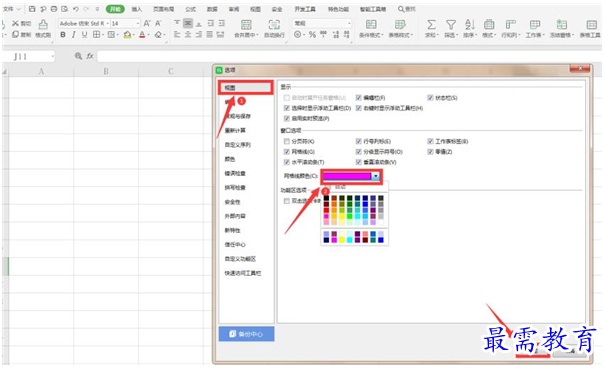The image size is (605, 371).
Task: Open the 求和 sum sigma tool
Action: pyautogui.click(x=431, y=29)
